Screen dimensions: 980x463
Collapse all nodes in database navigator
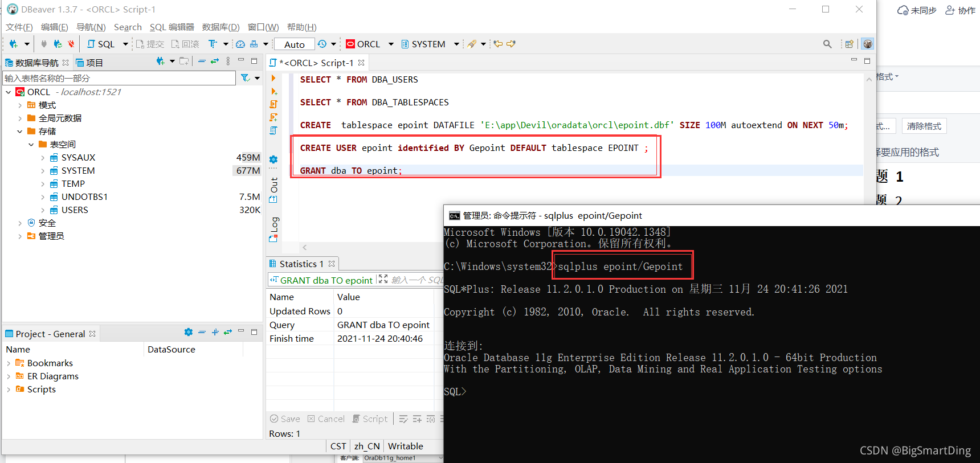click(202, 62)
